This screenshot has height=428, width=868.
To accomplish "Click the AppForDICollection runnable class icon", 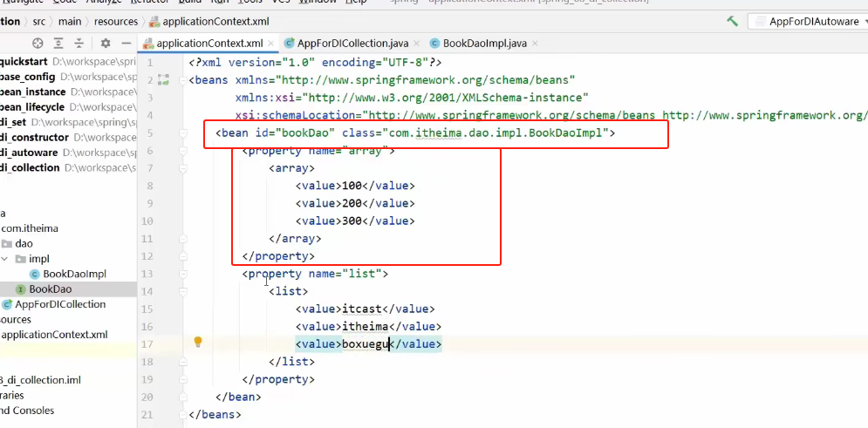I will point(7,305).
